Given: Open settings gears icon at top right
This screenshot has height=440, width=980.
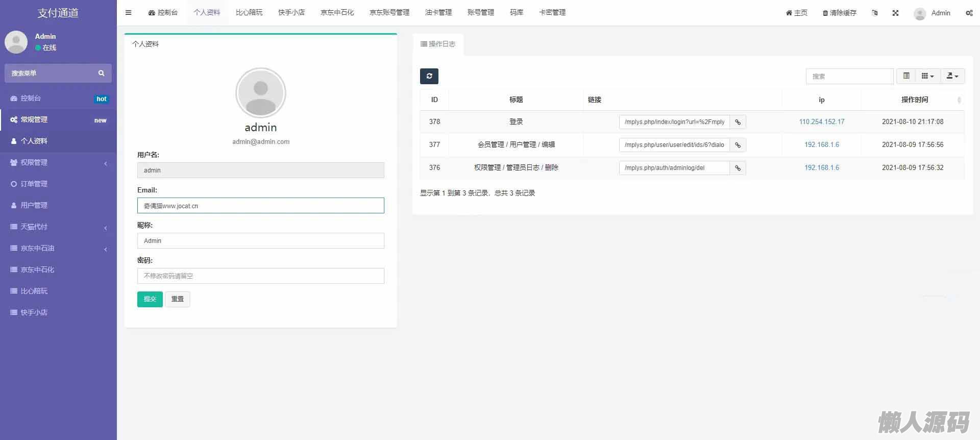Looking at the screenshot, I should 969,13.
